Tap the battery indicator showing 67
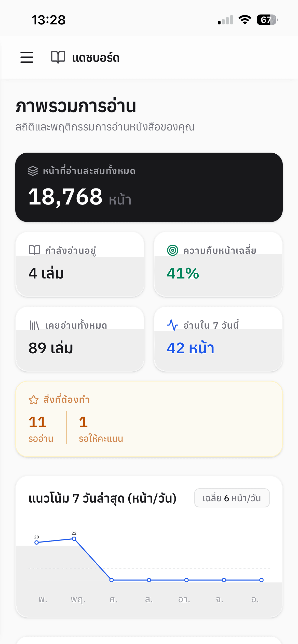 (267, 20)
